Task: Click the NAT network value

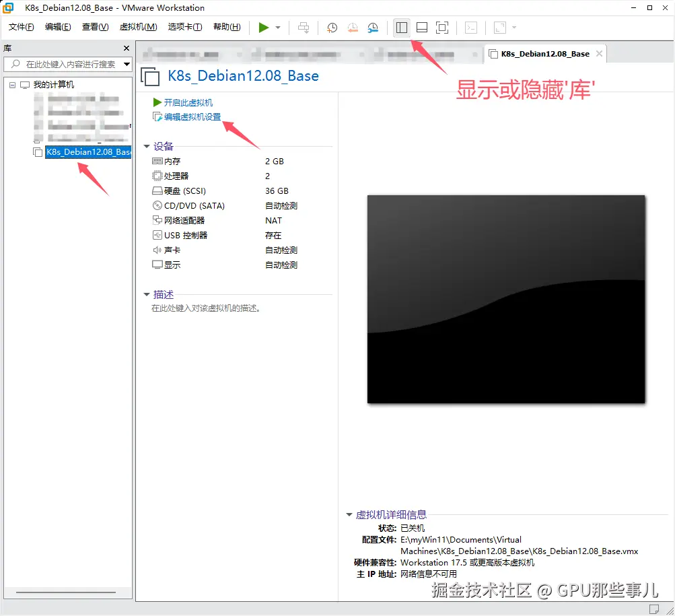Action: (273, 221)
